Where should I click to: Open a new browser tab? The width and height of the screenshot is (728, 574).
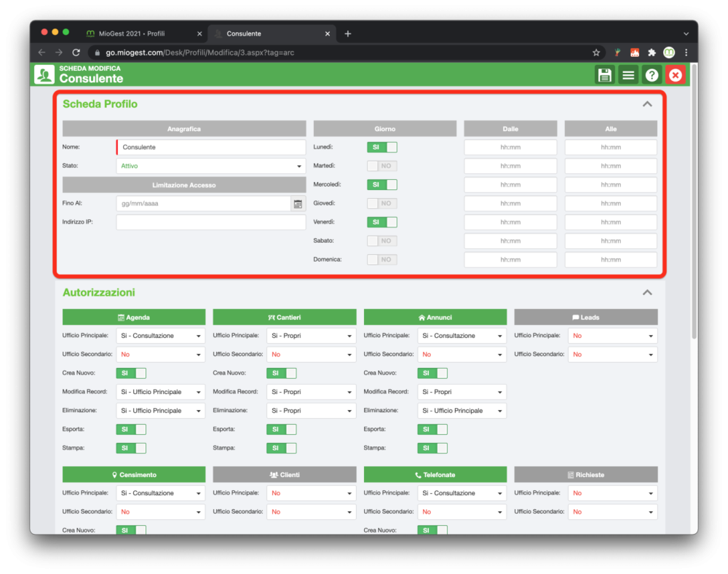click(348, 34)
